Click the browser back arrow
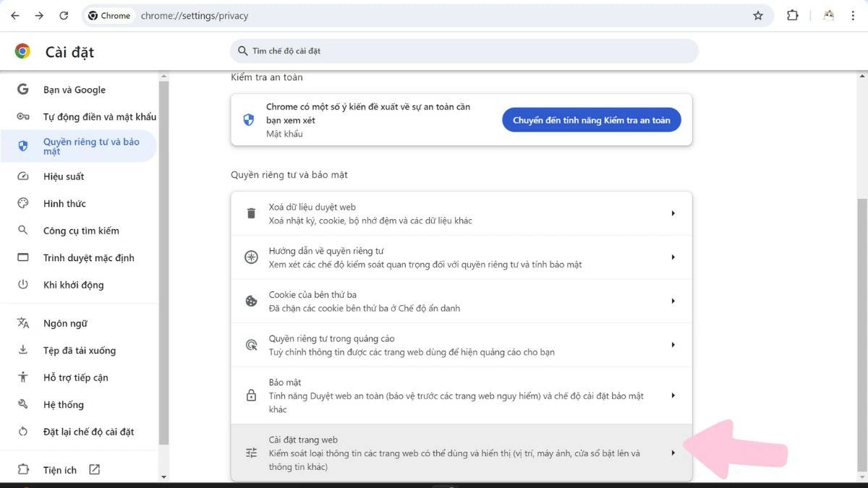 (14, 14)
